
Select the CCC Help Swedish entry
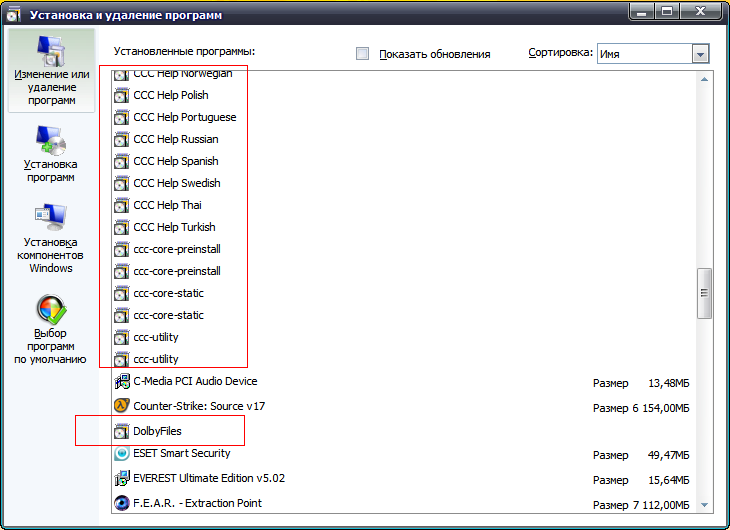177,183
